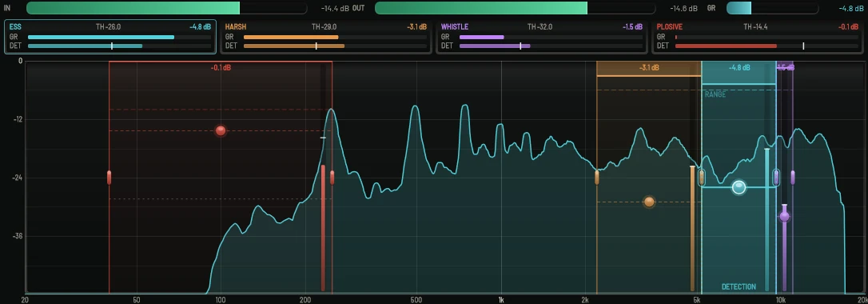Click the -0.1 dB header of the red band

tap(221, 67)
